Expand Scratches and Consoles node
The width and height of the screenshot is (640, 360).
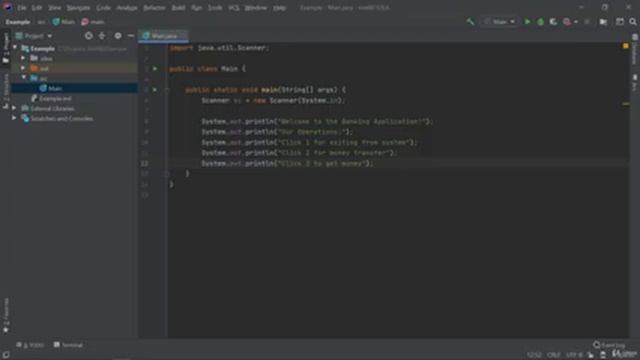[x=14, y=118]
